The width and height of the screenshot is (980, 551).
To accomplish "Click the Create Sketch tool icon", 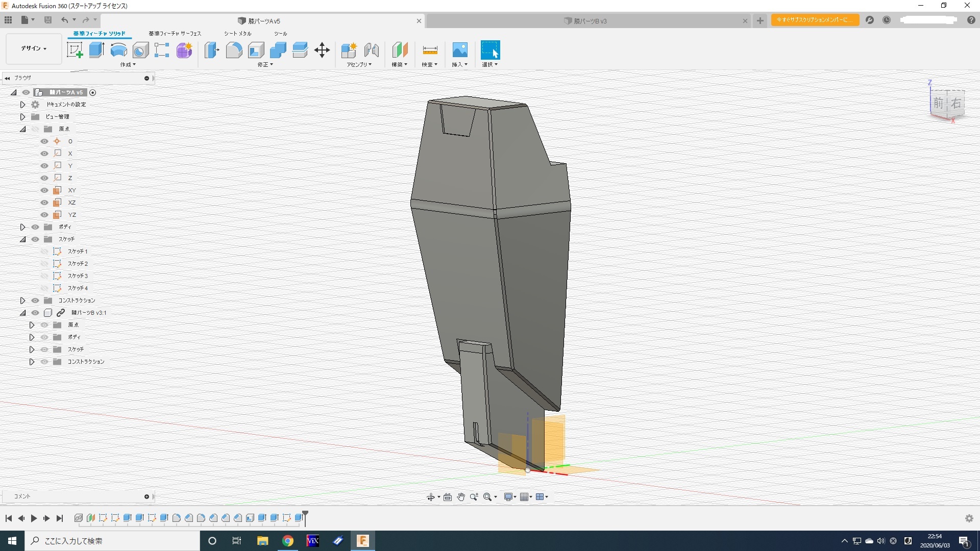I will [x=75, y=50].
